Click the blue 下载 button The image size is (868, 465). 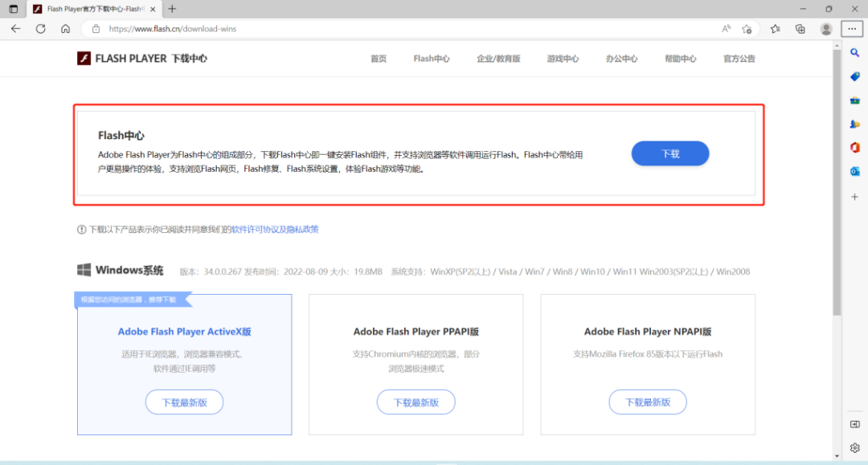[x=669, y=153]
